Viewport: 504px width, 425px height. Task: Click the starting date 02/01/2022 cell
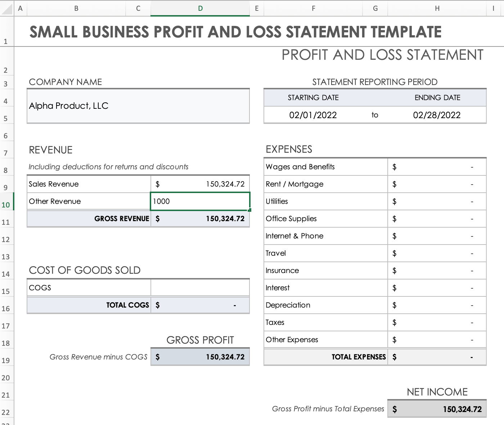(313, 115)
